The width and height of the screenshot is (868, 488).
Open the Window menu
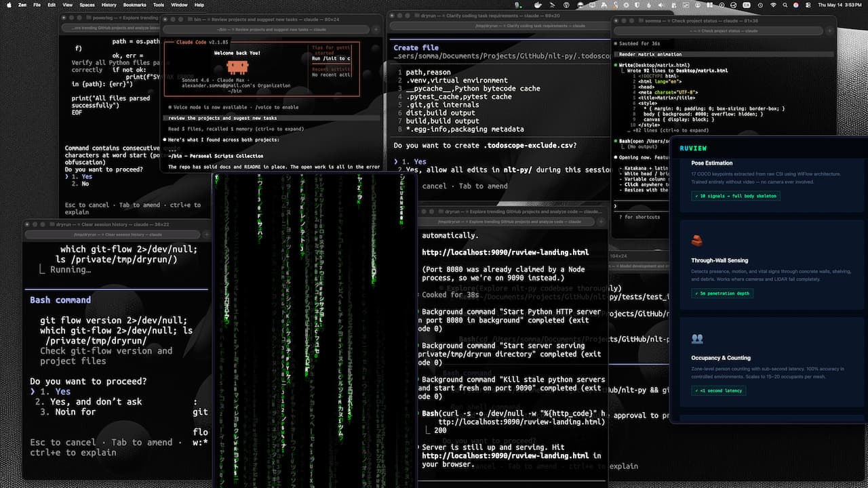pyautogui.click(x=179, y=5)
